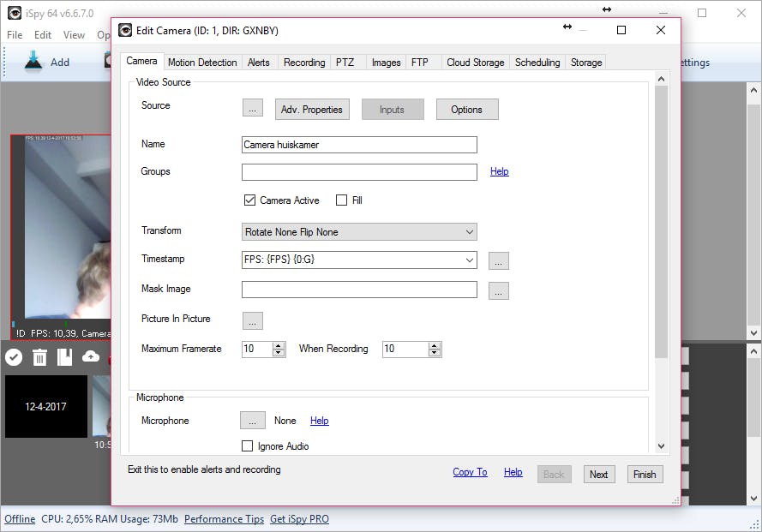Screen dimensions: 762x532
Task: Click the dialog scrollbar up arrow
Action: (661, 79)
